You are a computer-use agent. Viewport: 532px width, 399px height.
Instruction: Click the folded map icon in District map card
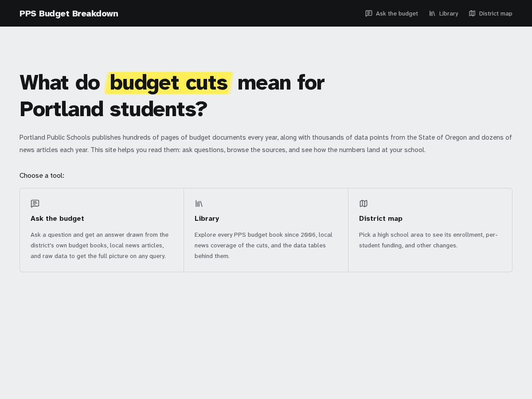(364, 203)
